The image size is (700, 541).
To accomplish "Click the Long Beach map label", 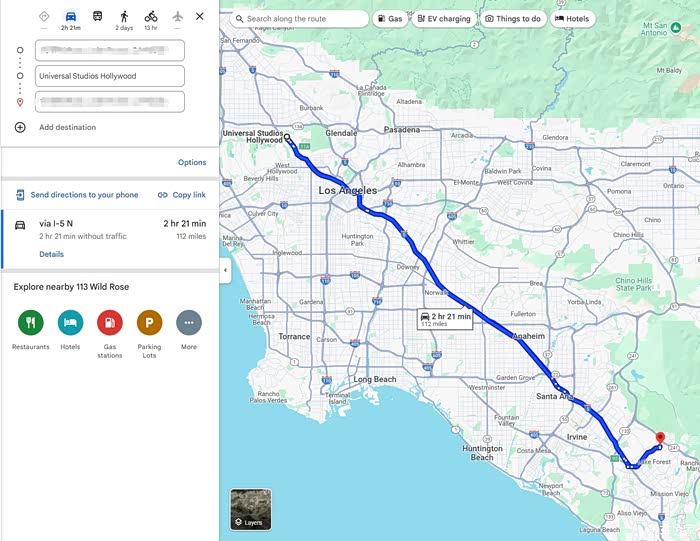I will (x=375, y=379).
